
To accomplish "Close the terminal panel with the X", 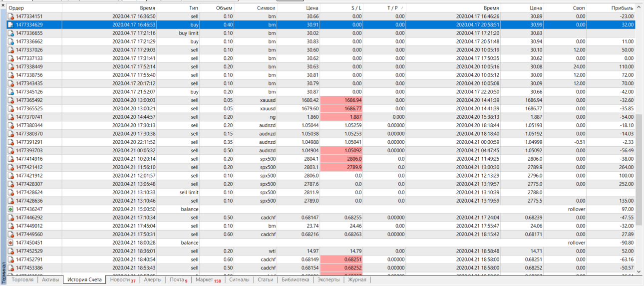I will pos(3,5).
